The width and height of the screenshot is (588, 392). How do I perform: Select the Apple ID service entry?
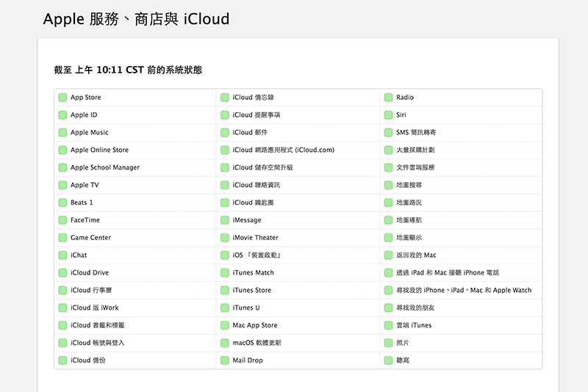84,115
